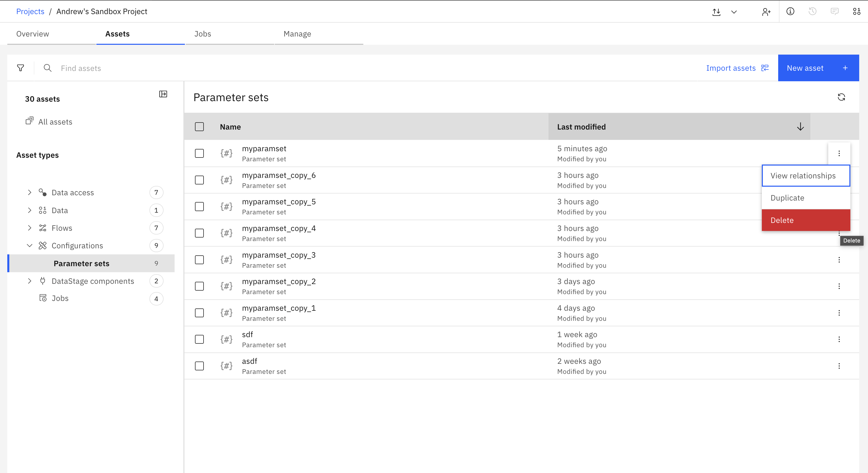This screenshot has height=473, width=868.
Task: Open the Projects breadcrumb link
Action: click(30, 12)
